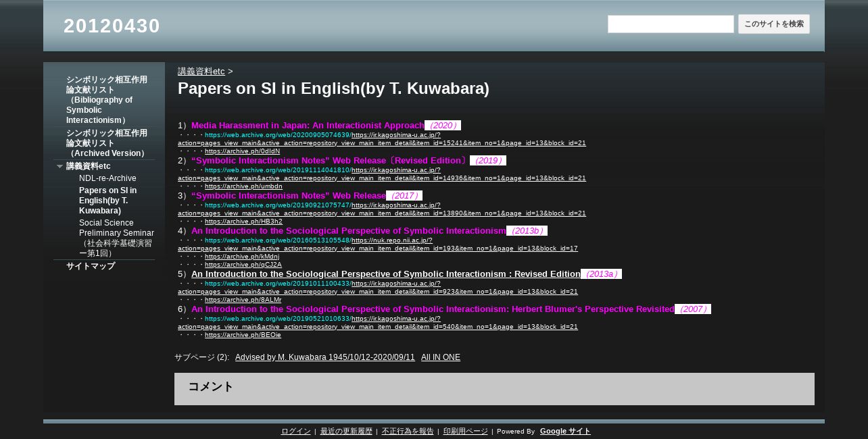
Task: Open archive.ph/umbdn link
Action: (243, 186)
